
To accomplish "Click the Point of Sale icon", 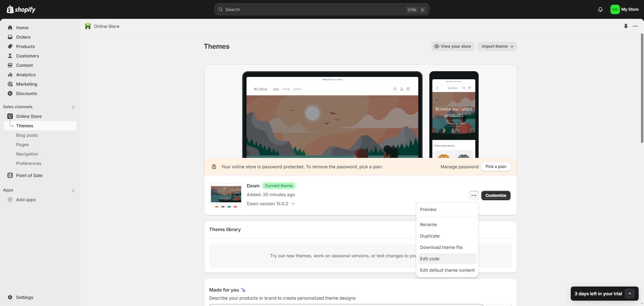I will (10, 175).
